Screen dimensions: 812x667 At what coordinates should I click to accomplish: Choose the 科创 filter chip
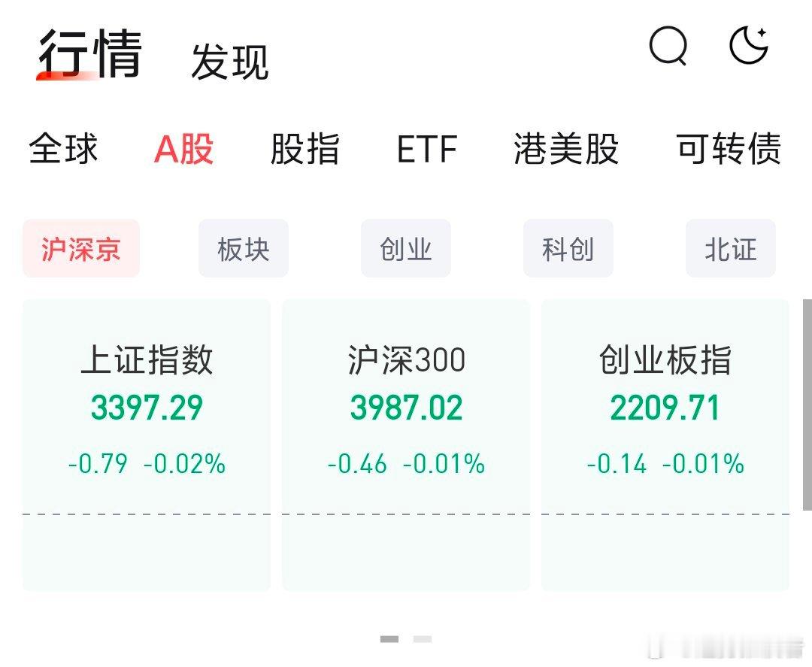[568, 249]
